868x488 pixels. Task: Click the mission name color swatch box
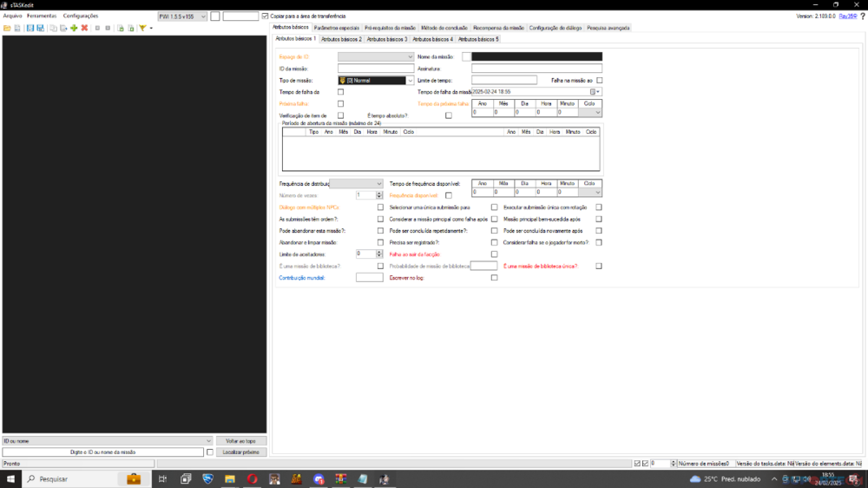[465, 56]
